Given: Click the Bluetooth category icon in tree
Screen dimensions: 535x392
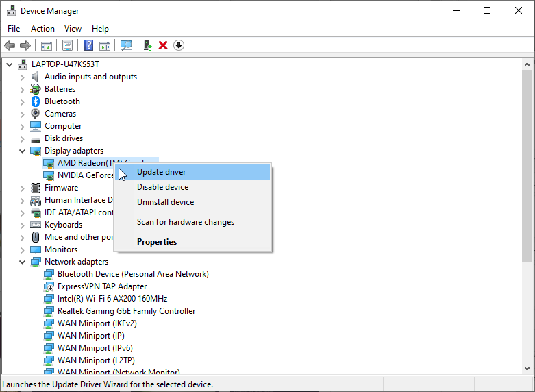Looking at the screenshot, I should pos(36,101).
